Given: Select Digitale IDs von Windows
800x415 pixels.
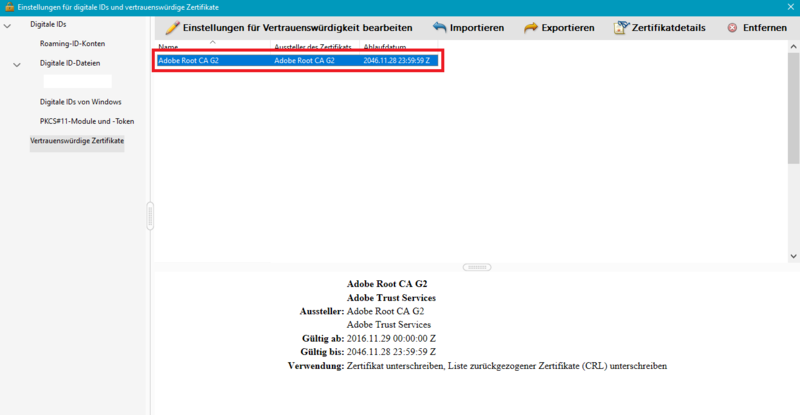Looking at the screenshot, I should point(81,102).
